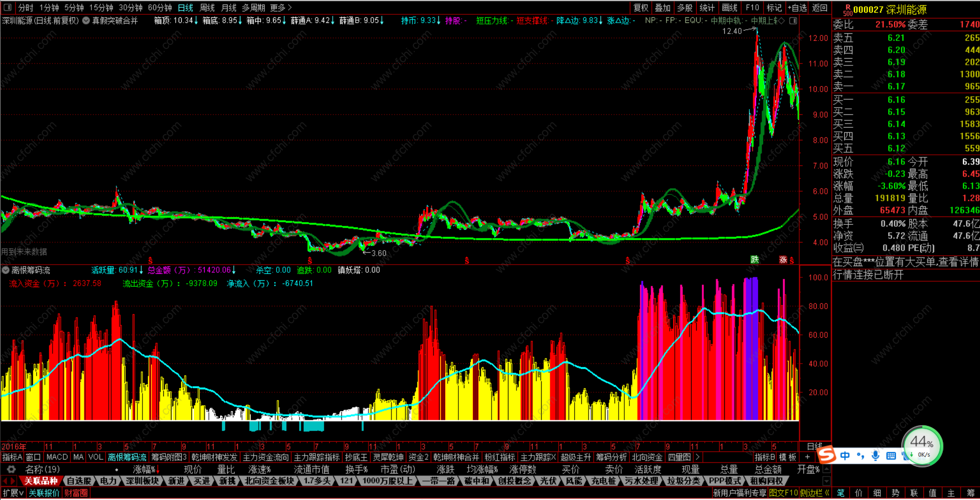Open the 自选股 list tab
Screen dimensions: 980x500
tap(79, 481)
